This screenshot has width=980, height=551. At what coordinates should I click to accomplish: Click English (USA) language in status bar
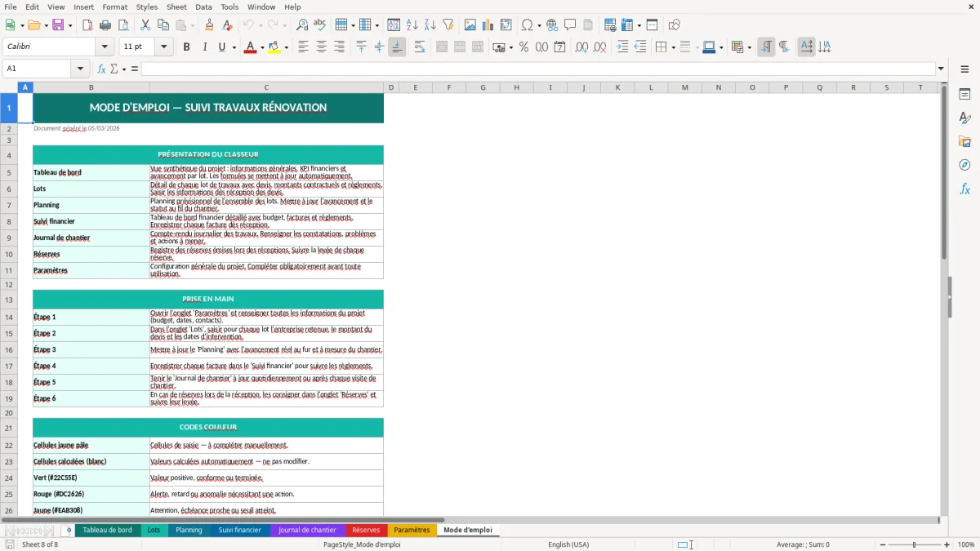click(x=568, y=544)
